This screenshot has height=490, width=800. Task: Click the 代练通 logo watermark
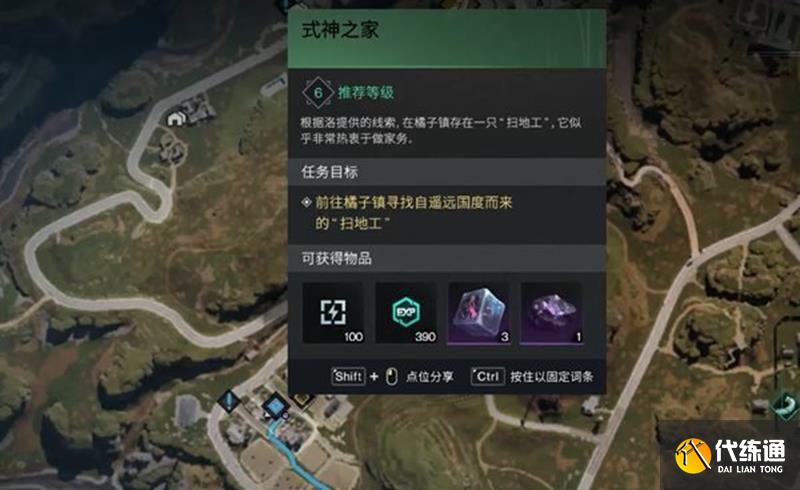(x=730, y=455)
